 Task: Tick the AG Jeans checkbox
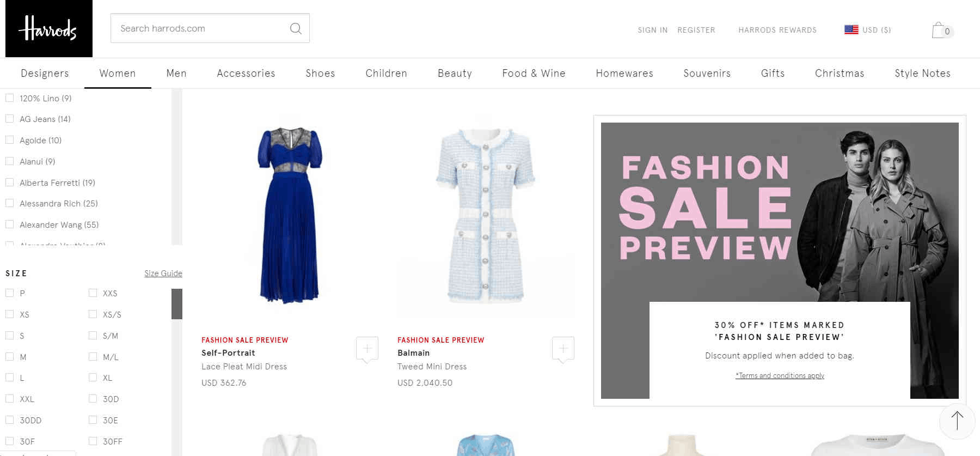click(x=9, y=119)
